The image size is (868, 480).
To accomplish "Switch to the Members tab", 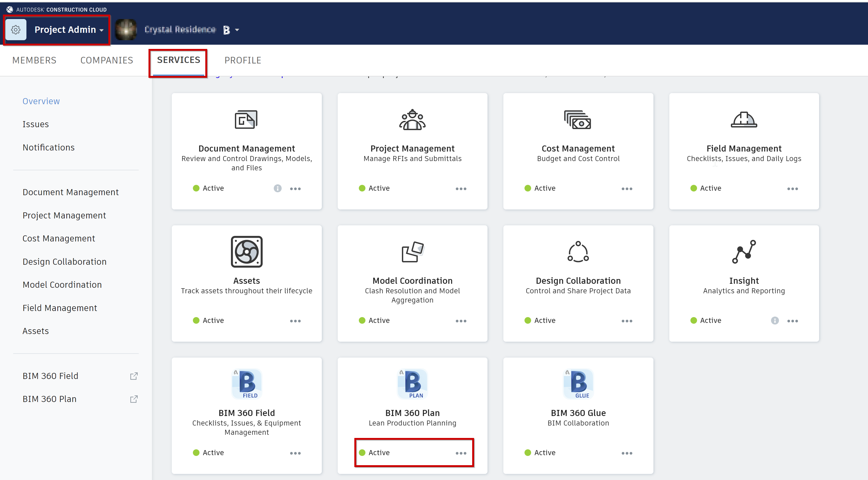I will [x=34, y=60].
